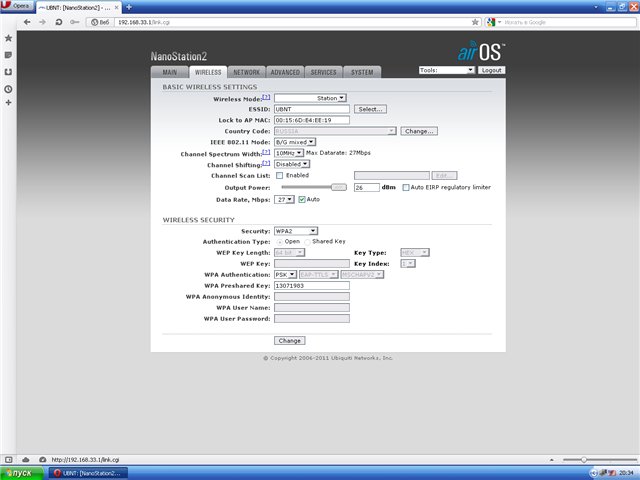The width and height of the screenshot is (640, 480).
Task: Open Channel Shifting help link
Action: (x=266, y=163)
